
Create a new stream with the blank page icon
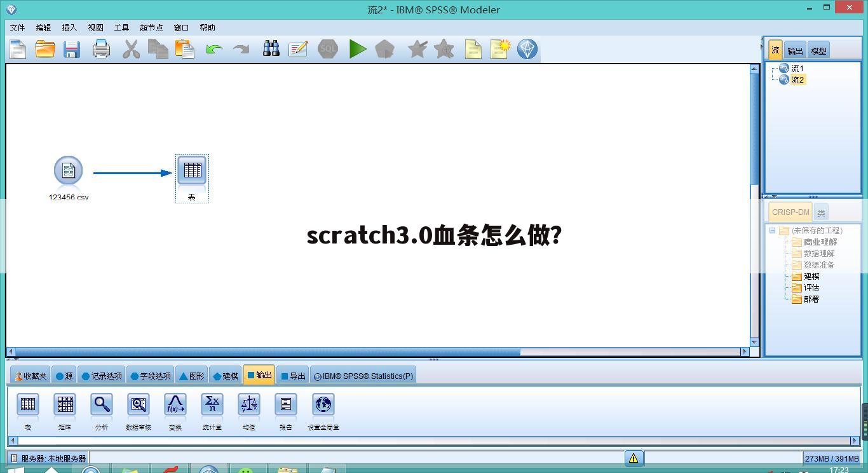(x=18, y=49)
